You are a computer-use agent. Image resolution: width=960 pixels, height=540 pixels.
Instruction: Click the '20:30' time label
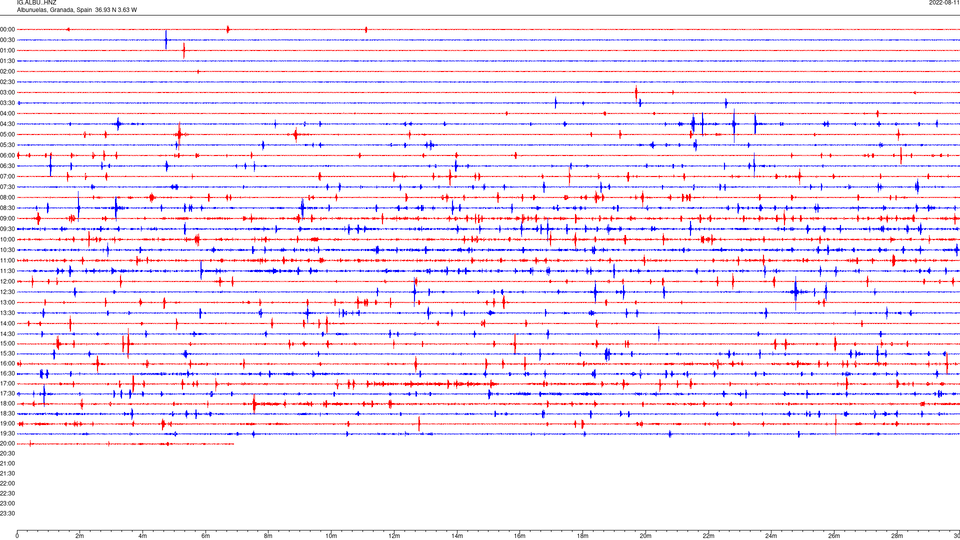coord(8,454)
